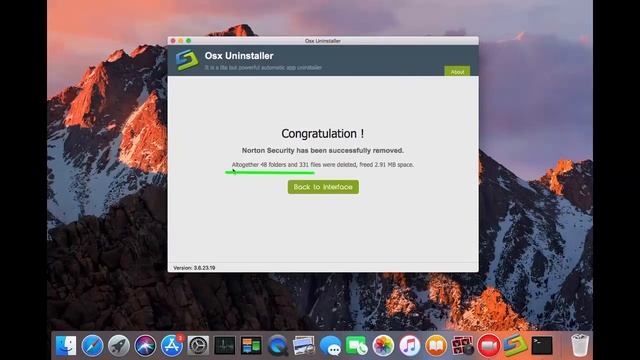Minimize the Osx Uninstaller window
The width and height of the screenshot is (640, 360).
[181, 41]
